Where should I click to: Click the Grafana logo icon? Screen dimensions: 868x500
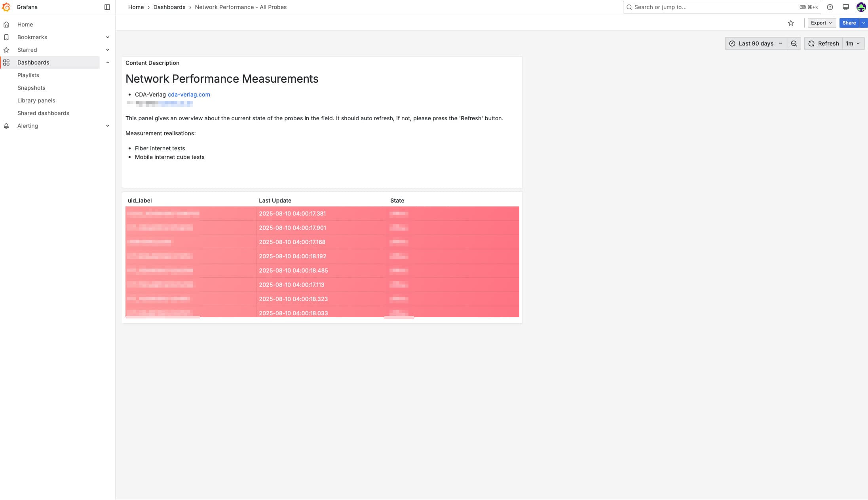[6, 7]
